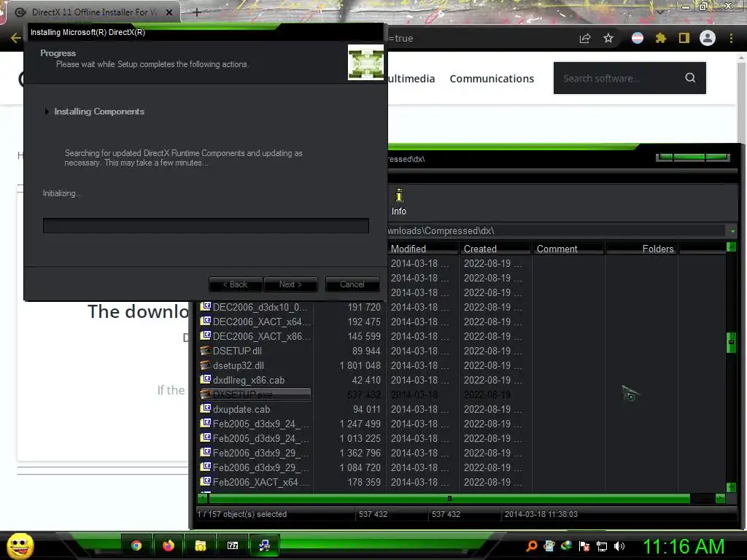The image size is (747, 560).
Task: Click the 7-Zip scroll down arrow
Action: click(x=731, y=487)
